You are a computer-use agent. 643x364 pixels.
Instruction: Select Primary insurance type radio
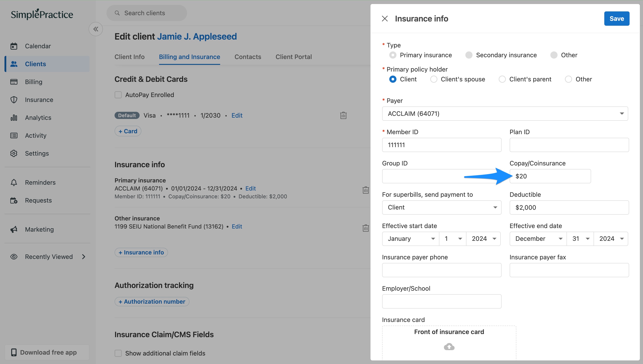(393, 55)
